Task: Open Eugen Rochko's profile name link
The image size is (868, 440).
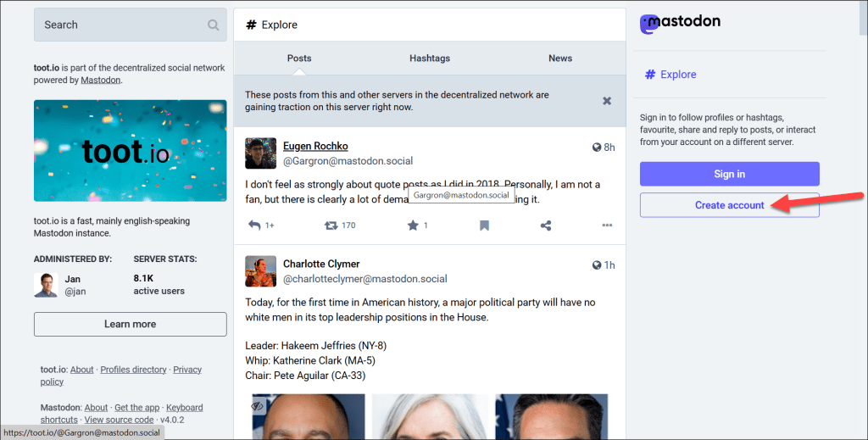Action: (315, 146)
